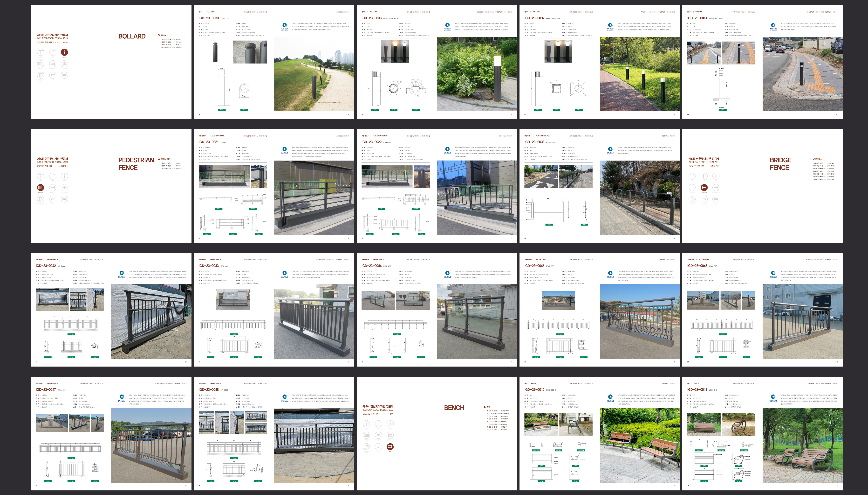The width and height of the screenshot is (868, 495).
Task: Click streetlight icon on the BENCH page
Action: pyautogui.click(x=366, y=424)
